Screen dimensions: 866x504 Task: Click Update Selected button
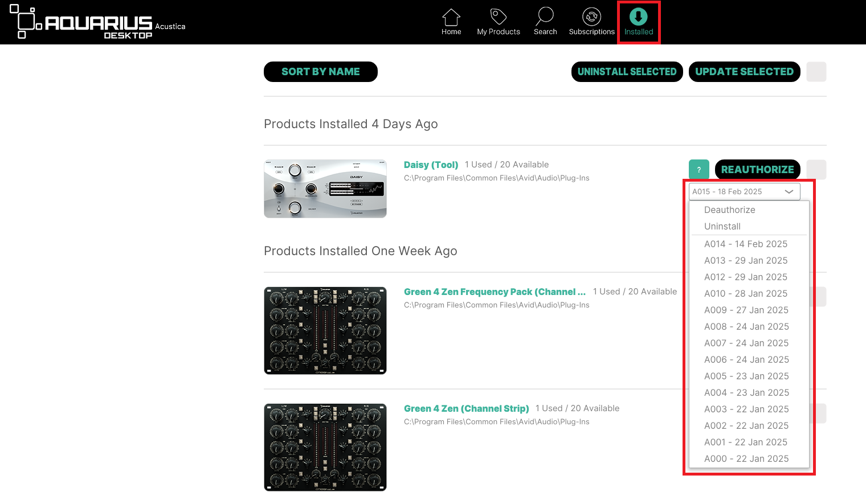(745, 72)
